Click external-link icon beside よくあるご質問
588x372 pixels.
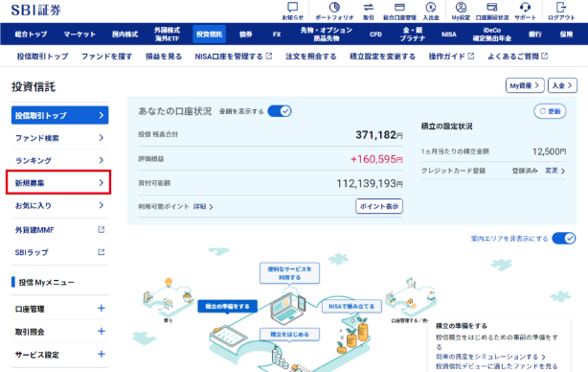(545, 56)
